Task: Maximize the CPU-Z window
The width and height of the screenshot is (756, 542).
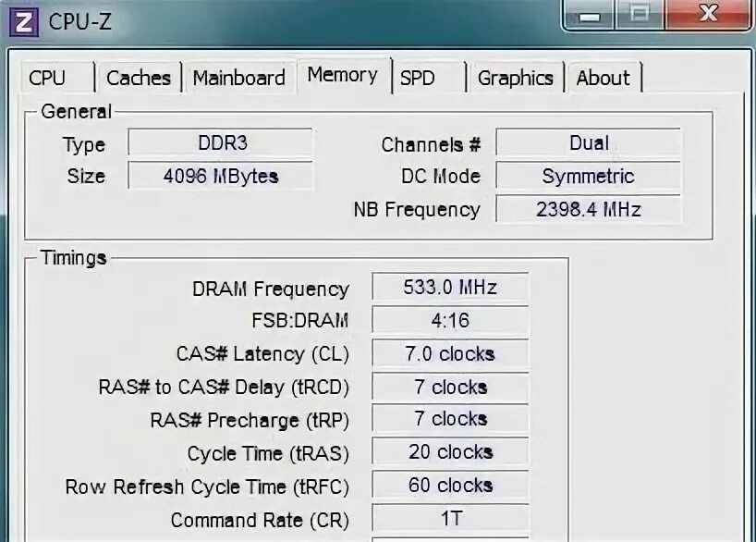Action: (640, 16)
